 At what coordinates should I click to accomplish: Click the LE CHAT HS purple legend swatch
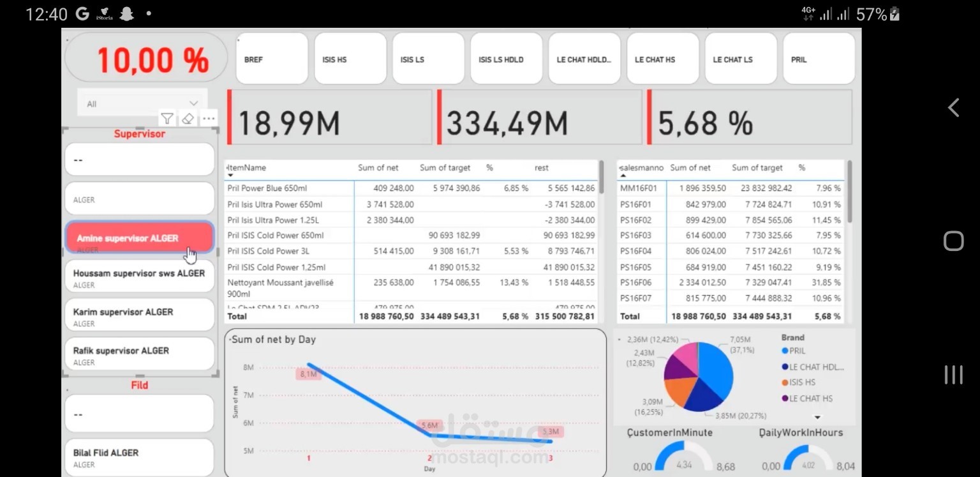coord(785,398)
